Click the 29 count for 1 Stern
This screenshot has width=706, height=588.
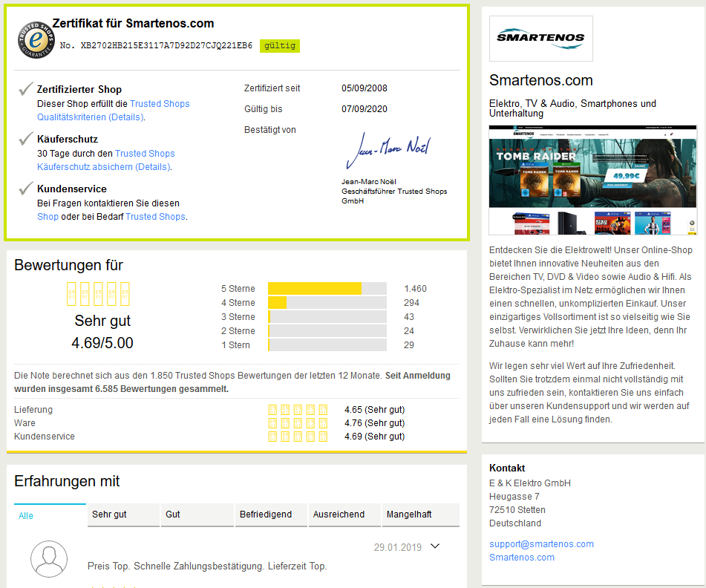[409, 345]
